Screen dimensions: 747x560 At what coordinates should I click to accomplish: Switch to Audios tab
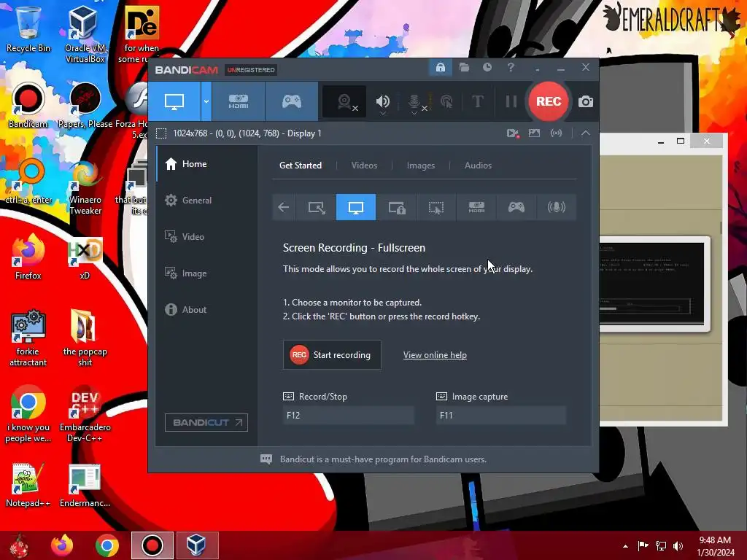(x=478, y=166)
